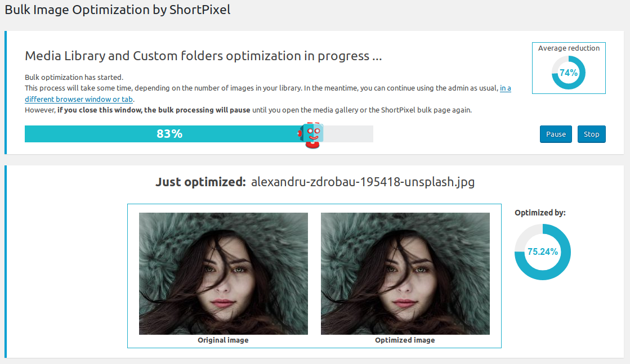The image size is (630, 364).
Task: Click the Original image thumbnail
Action: pos(223,273)
